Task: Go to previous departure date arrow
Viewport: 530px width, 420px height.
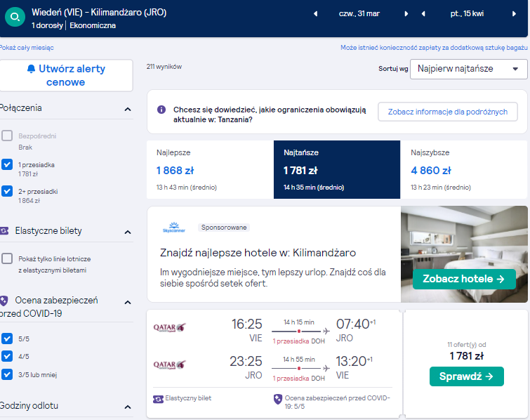Action: pyautogui.click(x=315, y=14)
